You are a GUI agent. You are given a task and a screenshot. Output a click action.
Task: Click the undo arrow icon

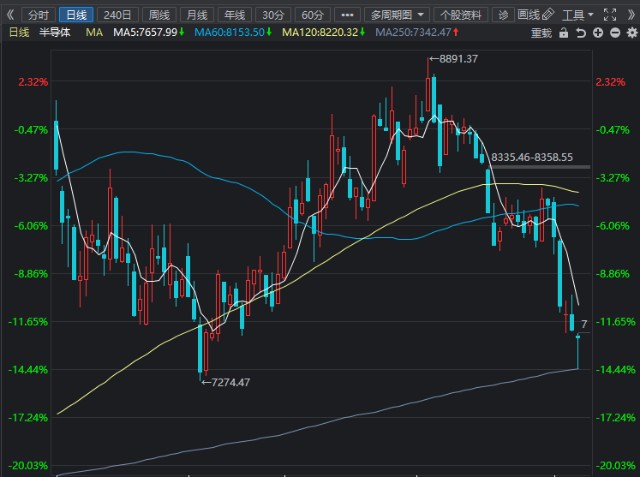(x=581, y=33)
